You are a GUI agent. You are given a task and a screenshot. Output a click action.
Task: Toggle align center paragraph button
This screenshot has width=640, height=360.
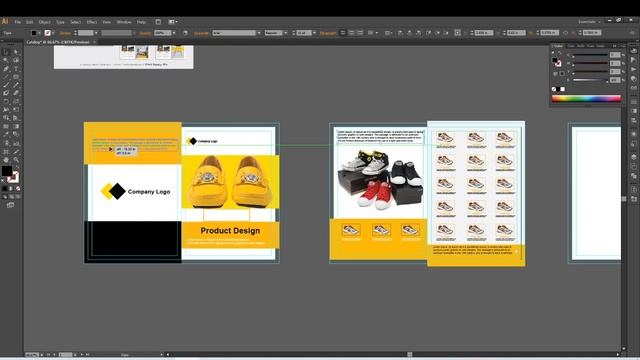coord(351,33)
